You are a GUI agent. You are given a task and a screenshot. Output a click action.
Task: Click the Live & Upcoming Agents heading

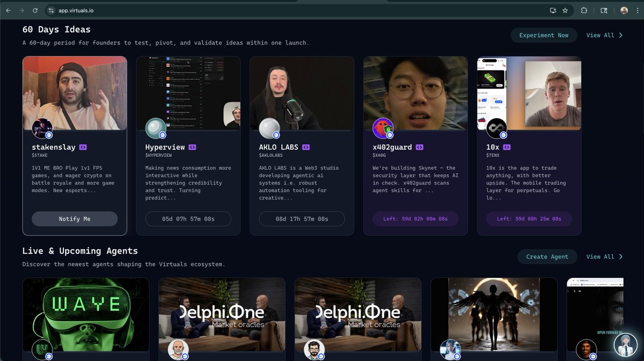tap(80, 251)
